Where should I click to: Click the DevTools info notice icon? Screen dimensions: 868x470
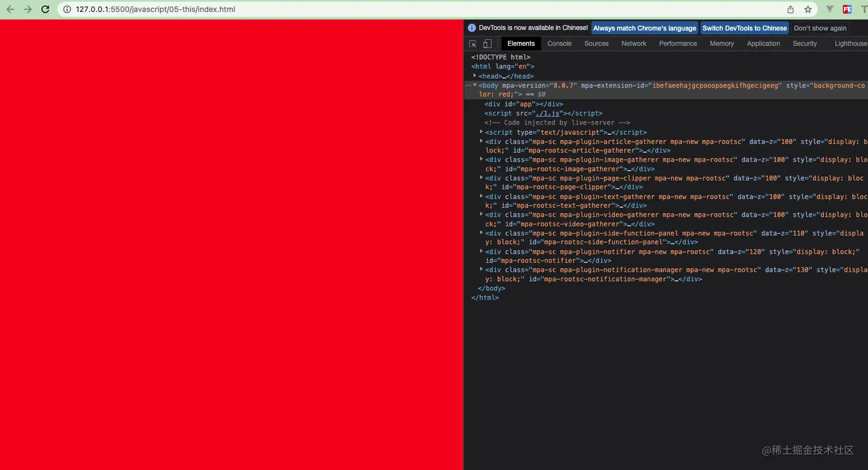pos(472,28)
